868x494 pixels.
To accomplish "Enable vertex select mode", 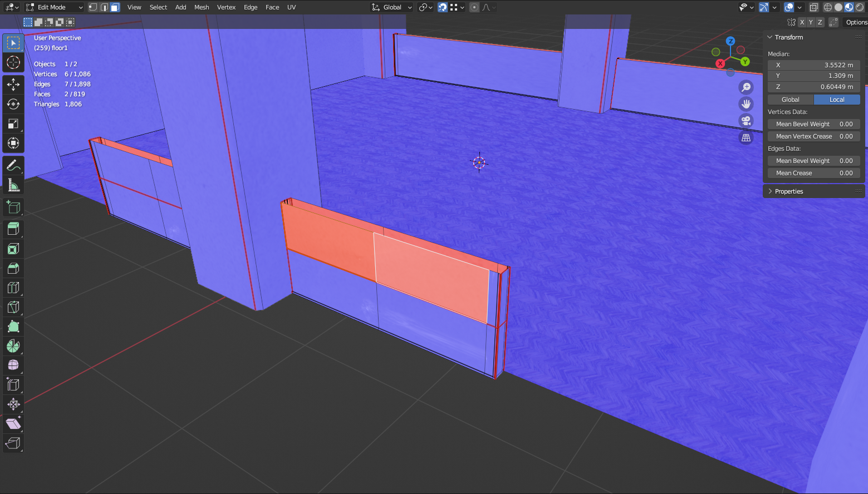I will [94, 7].
